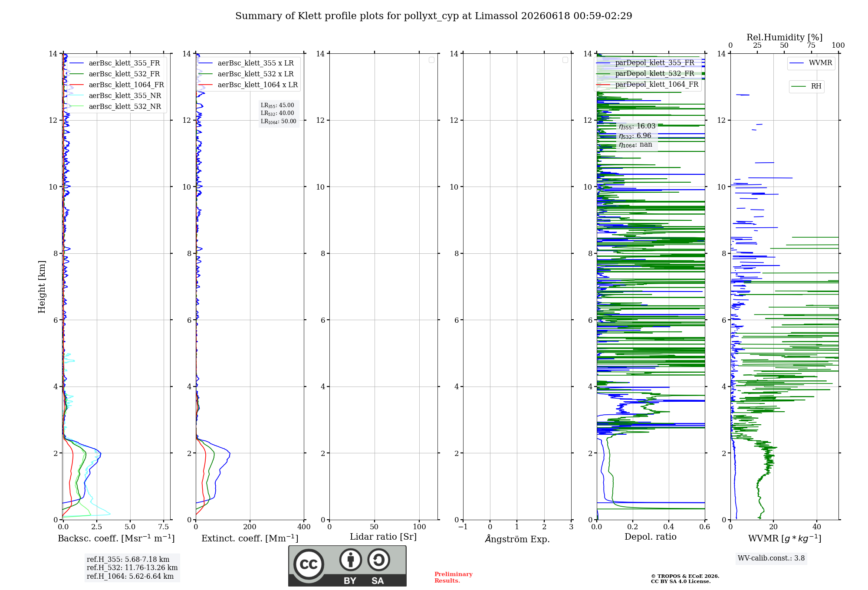Click the Lidar ratio [Sr] axis label
This screenshot has height=590, width=868.
[x=383, y=537]
